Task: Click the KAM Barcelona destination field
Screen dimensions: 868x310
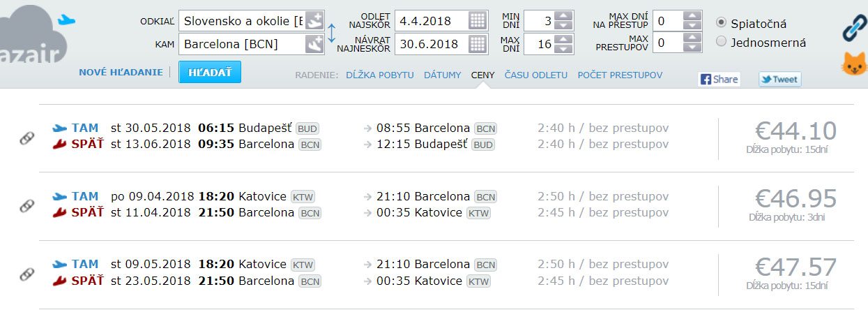Action: (241, 44)
